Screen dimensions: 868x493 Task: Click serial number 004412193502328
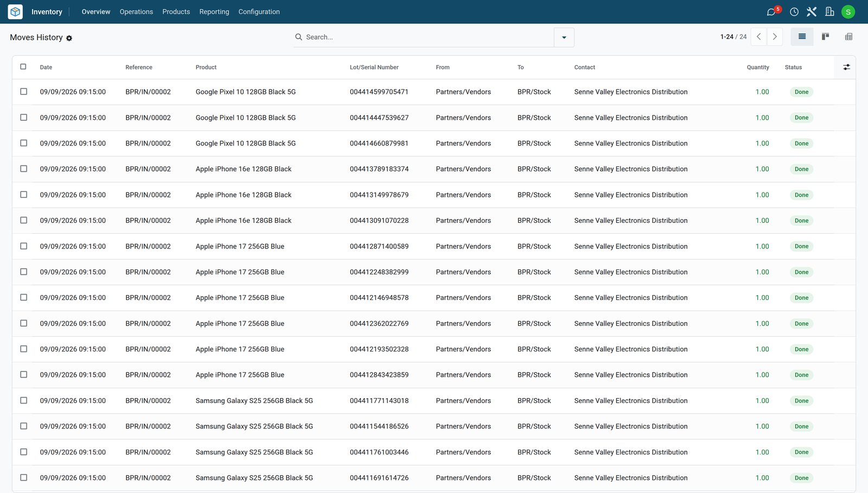(x=379, y=349)
